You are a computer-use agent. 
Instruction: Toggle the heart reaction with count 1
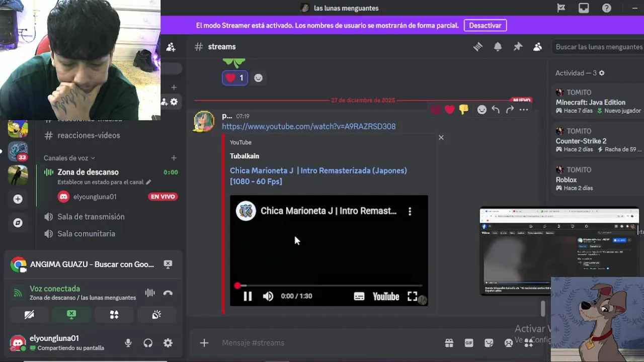[x=235, y=78]
